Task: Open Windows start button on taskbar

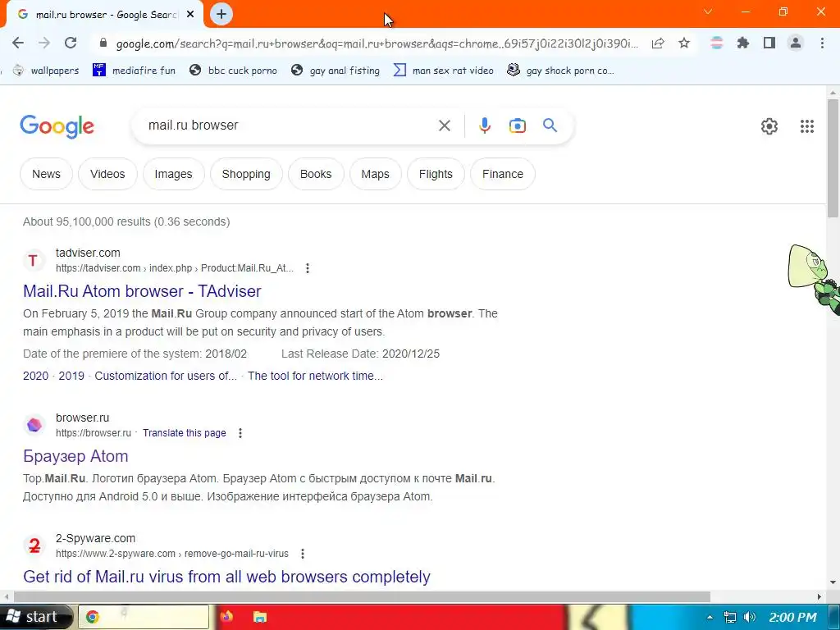Action: point(35,617)
